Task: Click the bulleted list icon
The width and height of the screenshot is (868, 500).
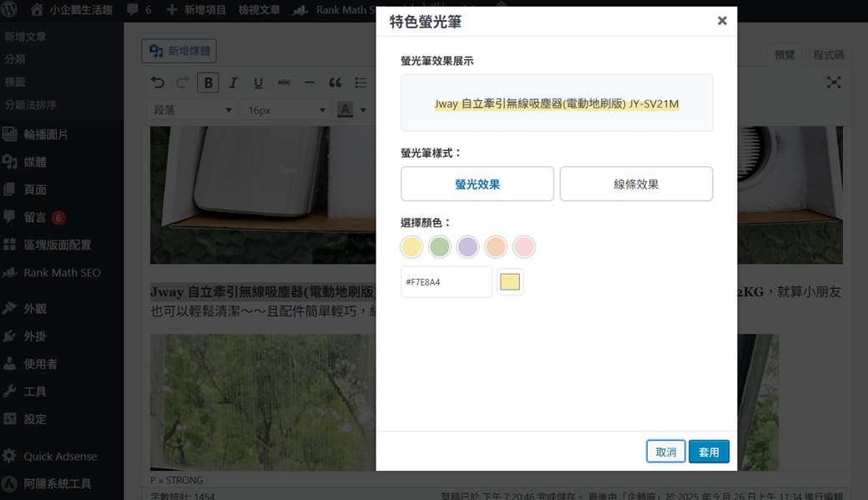Action: 361,83
